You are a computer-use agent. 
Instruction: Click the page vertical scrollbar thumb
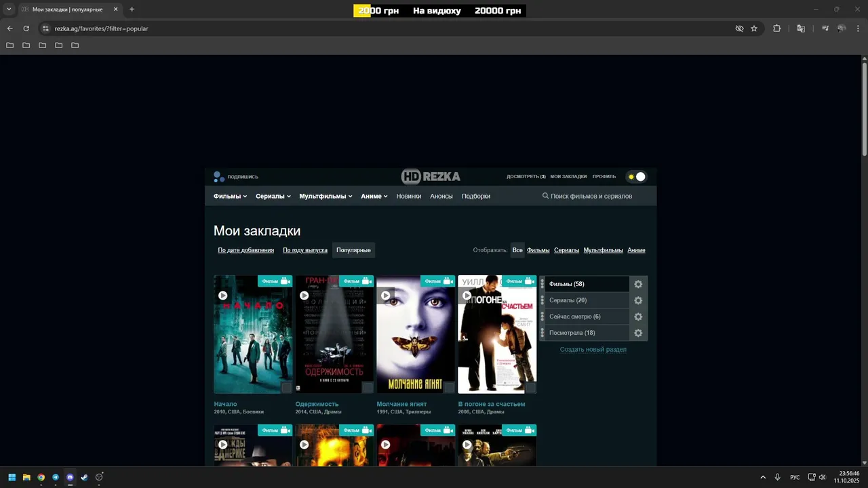865,108
